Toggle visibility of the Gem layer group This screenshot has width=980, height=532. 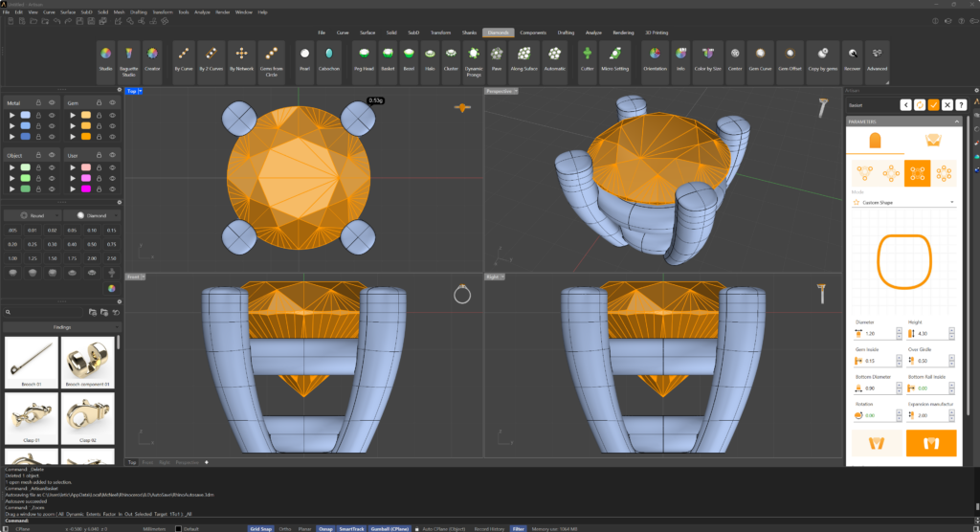(113, 102)
